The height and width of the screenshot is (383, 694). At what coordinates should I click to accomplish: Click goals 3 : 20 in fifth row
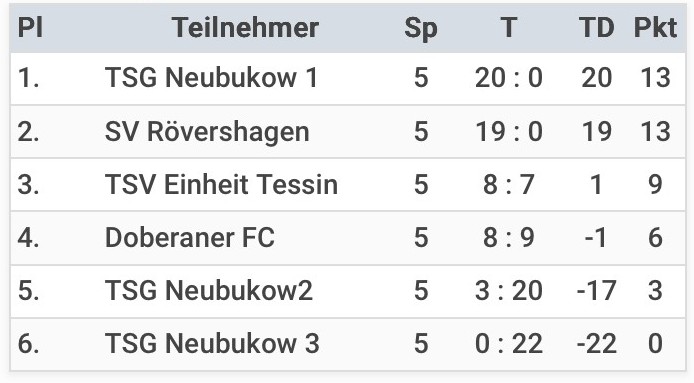(x=509, y=291)
